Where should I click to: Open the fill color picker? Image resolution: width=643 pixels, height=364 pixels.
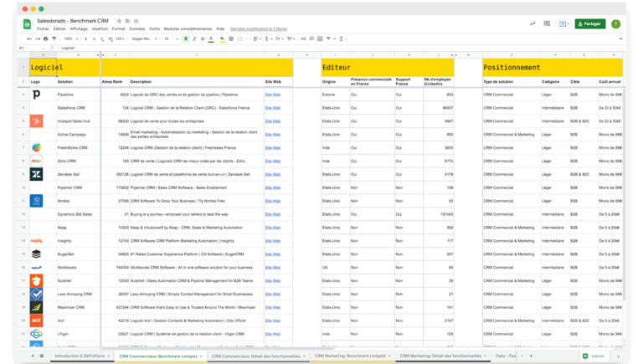pyautogui.click(x=222, y=39)
